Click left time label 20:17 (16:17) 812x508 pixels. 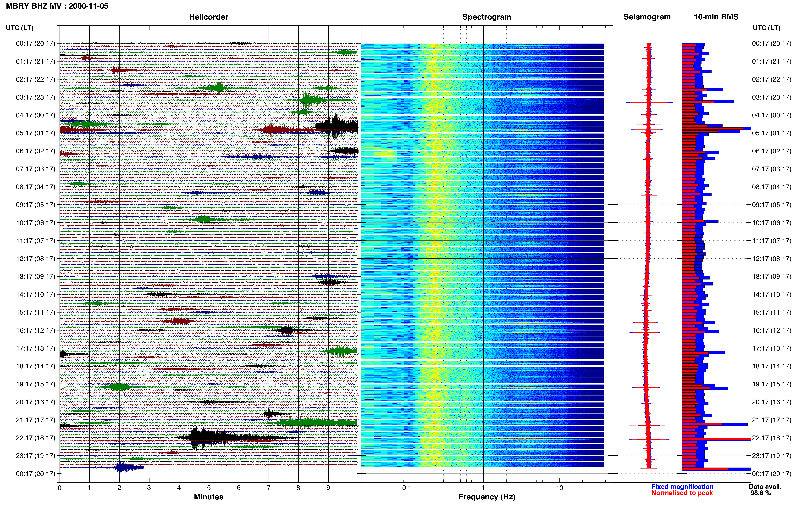tap(35, 402)
